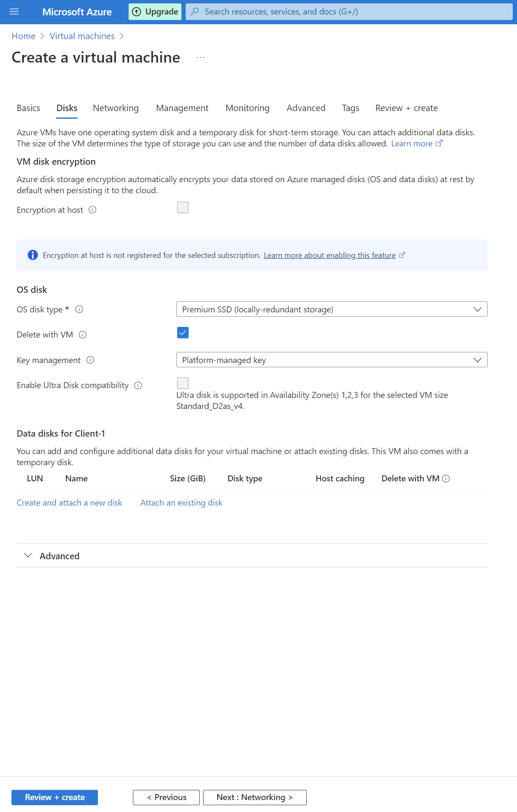Uncheck Delete with VM for the OS disk
Screen dimensions: 517x812
[x=183, y=332]
